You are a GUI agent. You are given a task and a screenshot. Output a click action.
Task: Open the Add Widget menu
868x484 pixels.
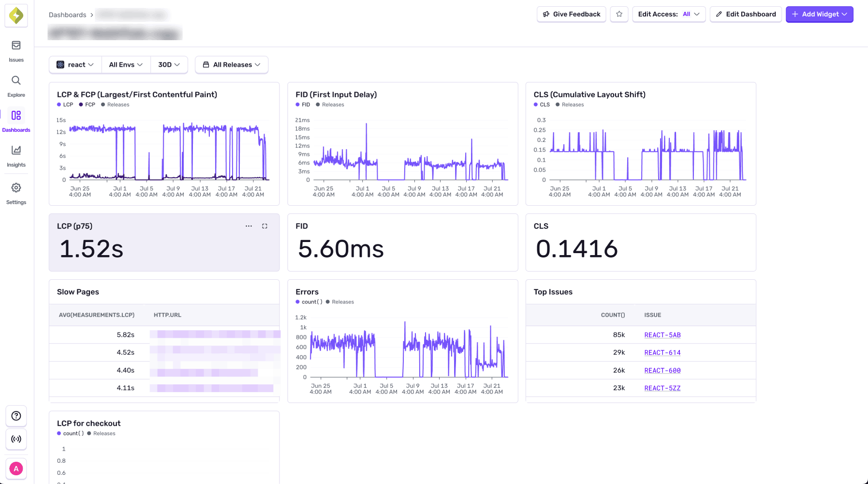(x=819, y=14)
